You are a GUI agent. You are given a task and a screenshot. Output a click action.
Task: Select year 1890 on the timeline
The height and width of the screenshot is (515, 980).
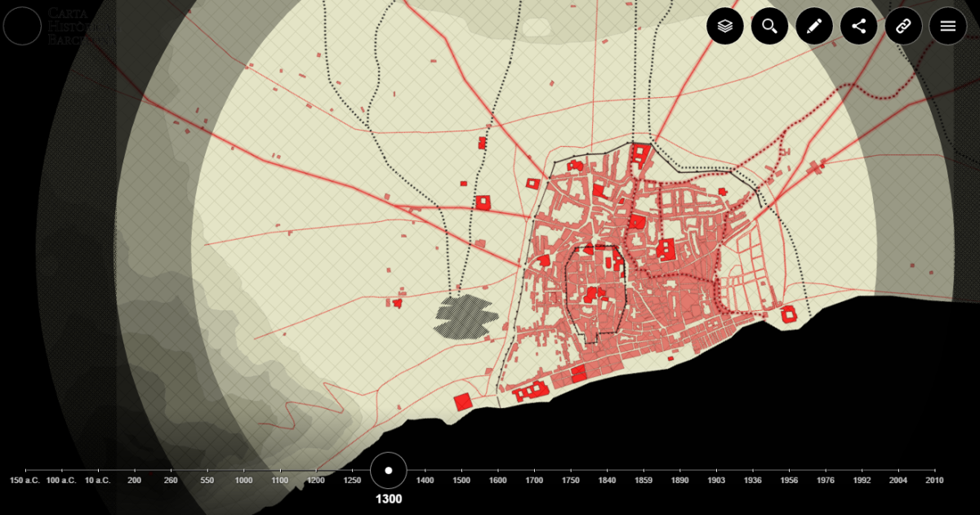679,480
